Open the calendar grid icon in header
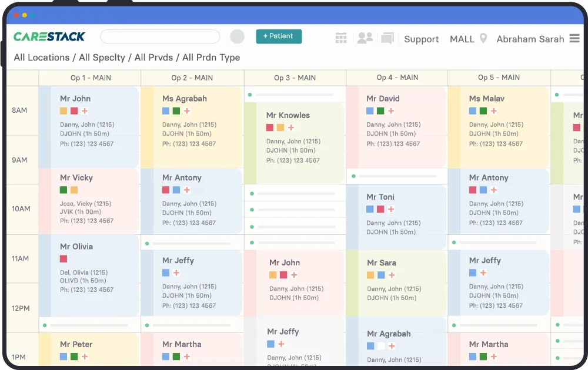Screen dimensions: 588x370 [341, 38]
